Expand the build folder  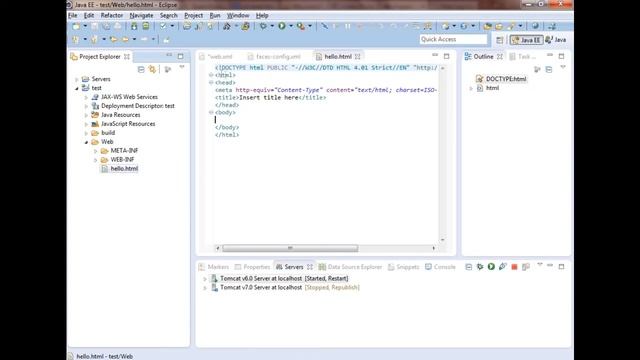pyautogui.click(x=86, y=133)
